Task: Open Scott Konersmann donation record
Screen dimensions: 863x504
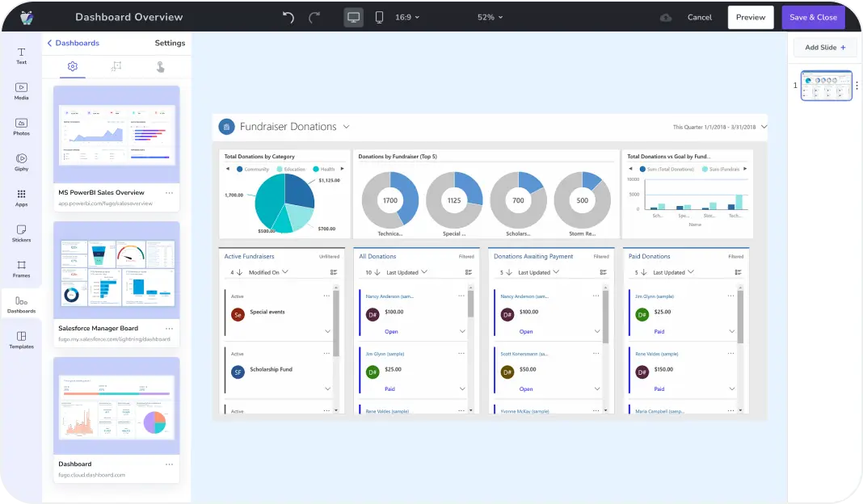Action: point(524,354)
